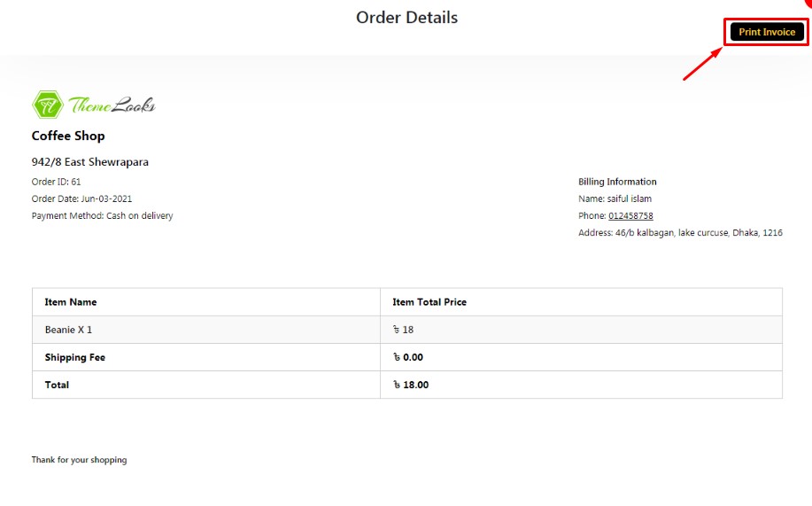The image size is (812, 506).
Task: Click the order total amount 18.00
Action: (x=411, y=385)
